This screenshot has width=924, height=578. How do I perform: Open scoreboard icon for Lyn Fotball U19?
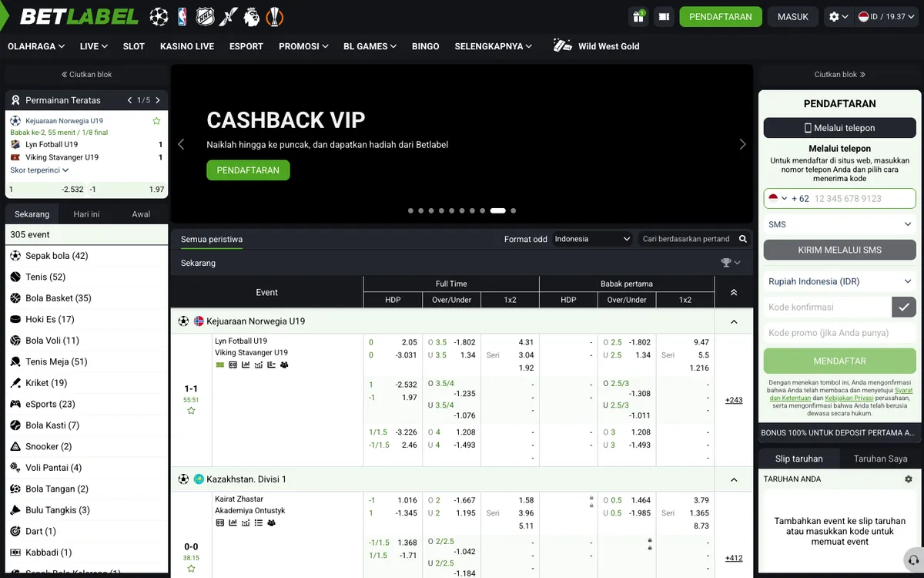(233, 365)
